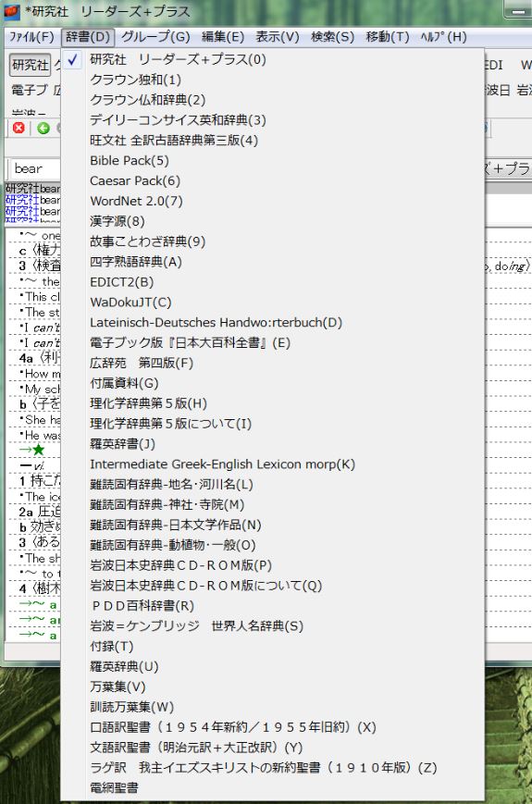Viewport: 532px width, 804px height.
Task: Click the red stop search icon
Action: [x=19, y=128]
